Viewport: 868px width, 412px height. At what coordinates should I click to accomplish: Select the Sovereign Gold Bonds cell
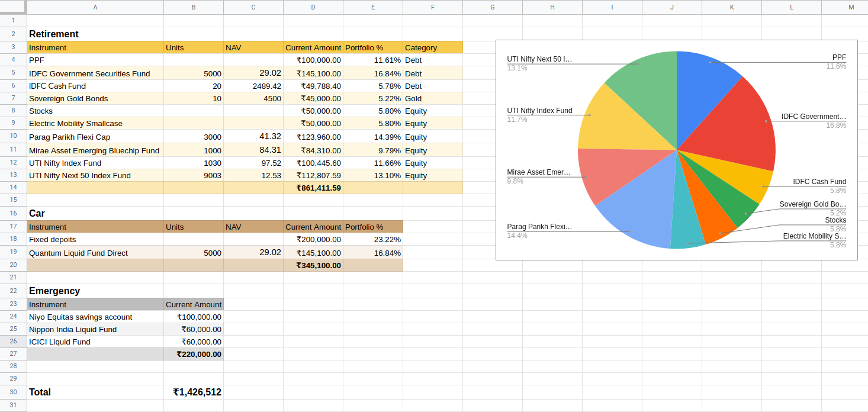click(x=95, y=98)
